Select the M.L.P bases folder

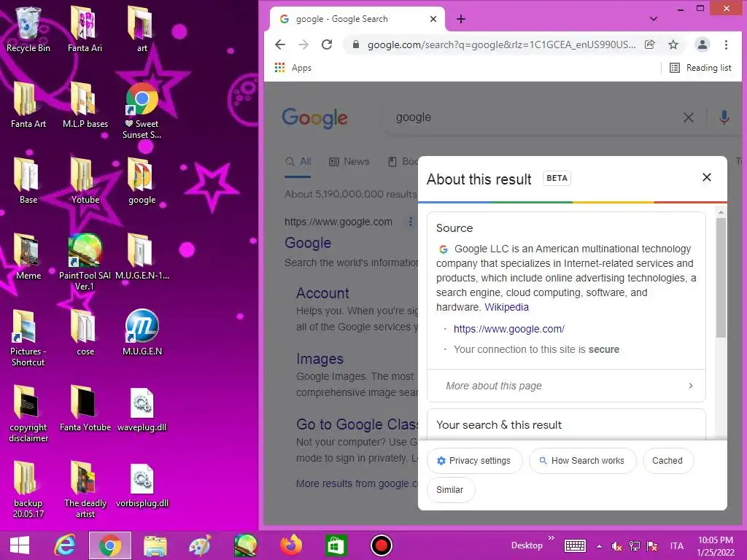(x=85, y=105)
